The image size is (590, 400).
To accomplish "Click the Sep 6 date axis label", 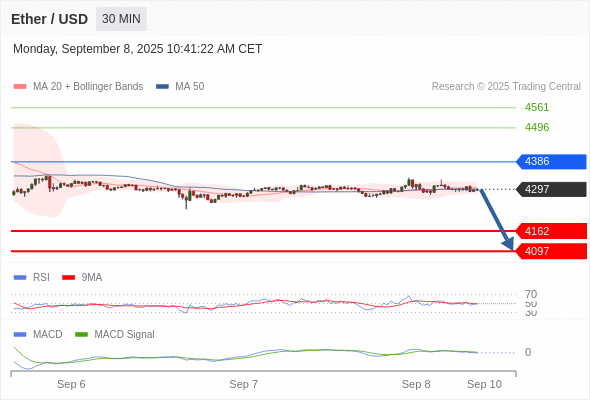I will tap(71, 384).
